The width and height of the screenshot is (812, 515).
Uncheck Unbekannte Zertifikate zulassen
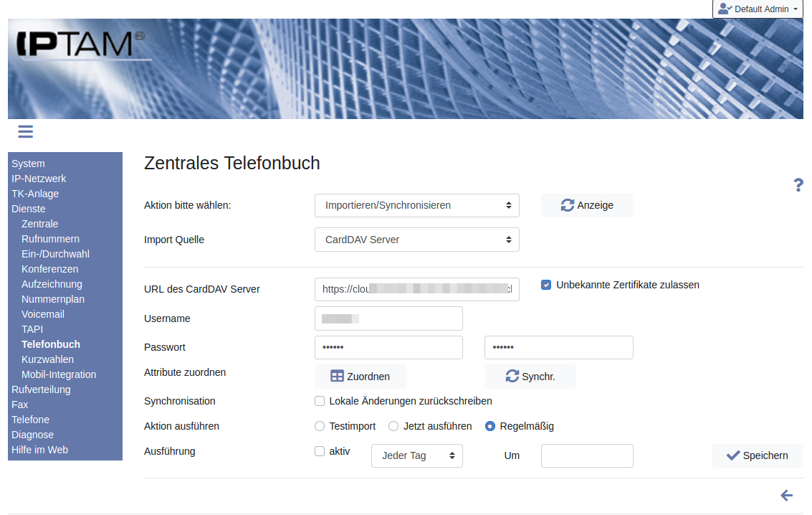[546, 285]
